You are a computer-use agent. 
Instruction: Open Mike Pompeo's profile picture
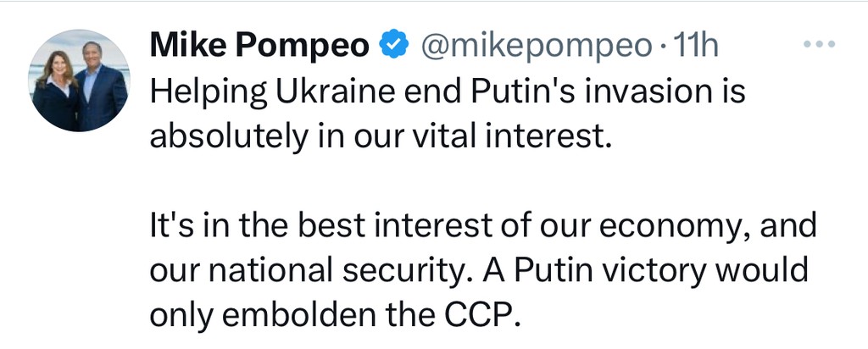(79, 80)
